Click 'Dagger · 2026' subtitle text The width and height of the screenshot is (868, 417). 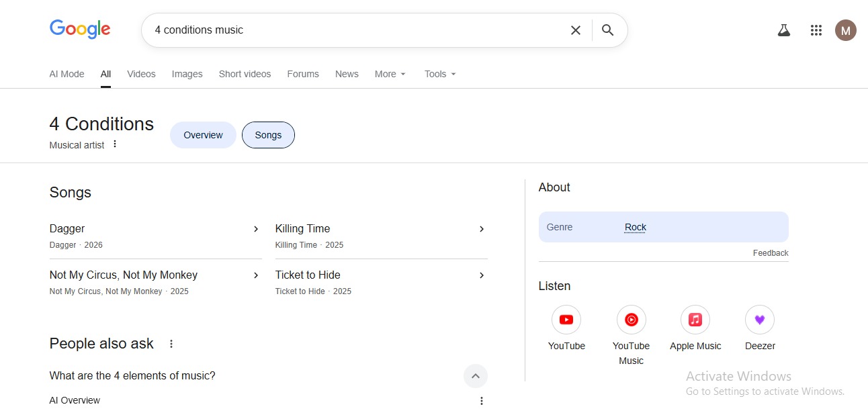coord(76,245)
